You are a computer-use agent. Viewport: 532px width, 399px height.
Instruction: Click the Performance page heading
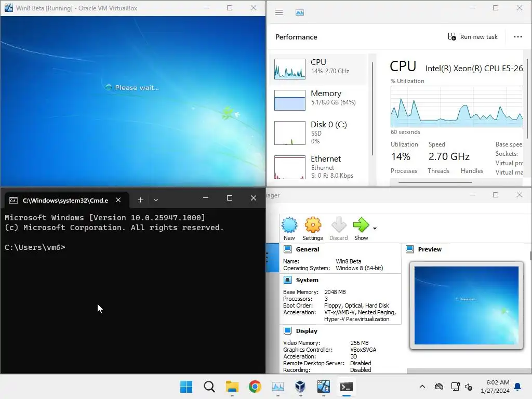(296, 37)
